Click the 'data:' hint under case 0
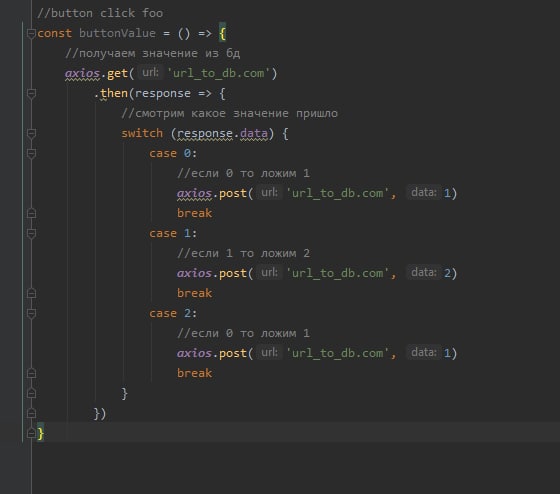Image resolution: width=560 pixels, height=494 pixels. tap(424, 193)
